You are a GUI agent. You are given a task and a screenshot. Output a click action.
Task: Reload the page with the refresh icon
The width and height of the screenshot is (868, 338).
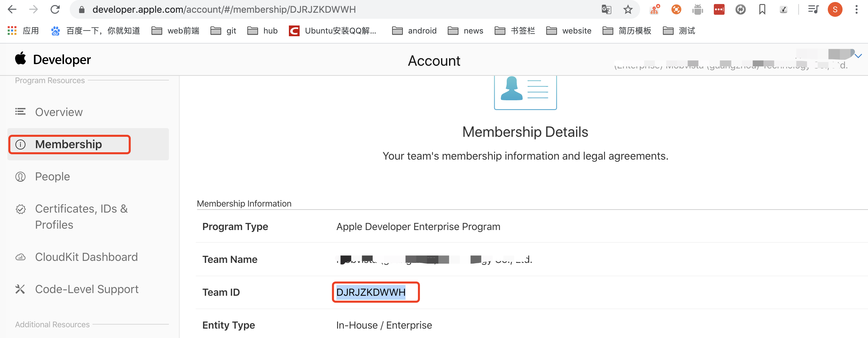click(x=55, y=9)
